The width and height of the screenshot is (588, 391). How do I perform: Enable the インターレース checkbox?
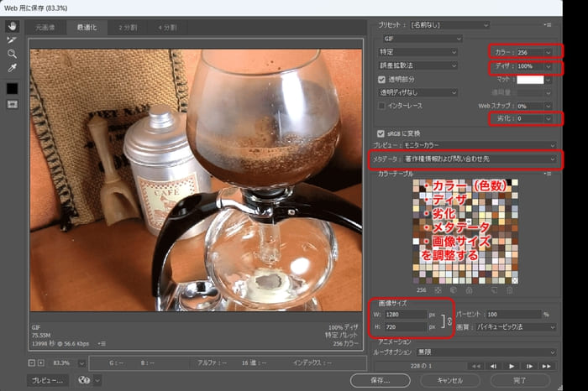click(x=382, y=106)
